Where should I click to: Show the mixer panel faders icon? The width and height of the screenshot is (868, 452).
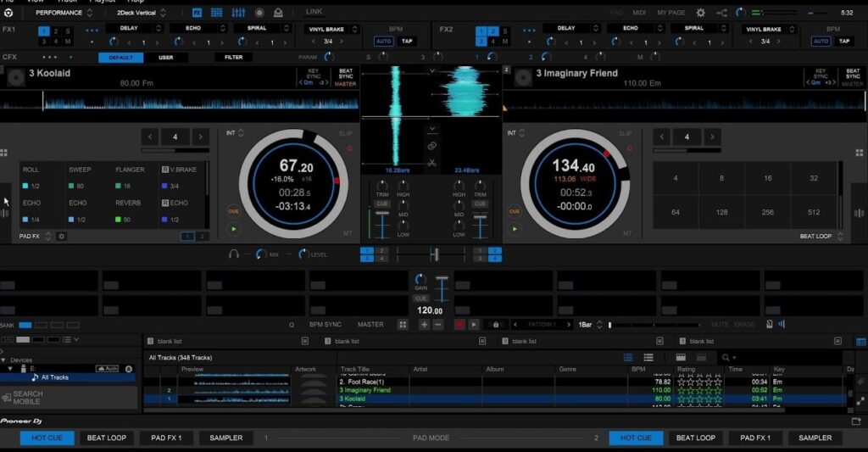tap(238, 12)
